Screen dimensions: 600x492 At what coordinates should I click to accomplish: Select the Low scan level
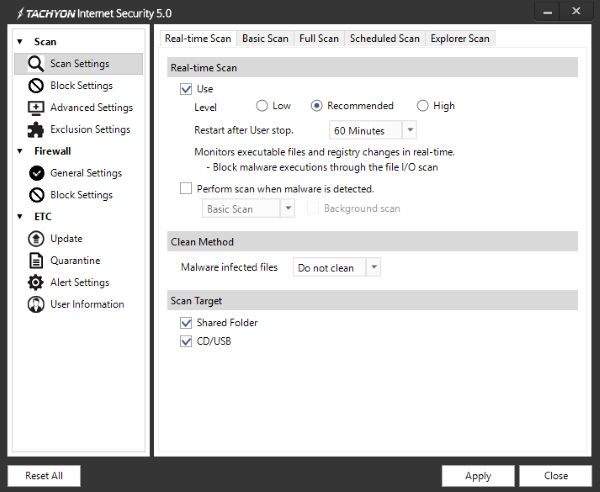point(262,106)
